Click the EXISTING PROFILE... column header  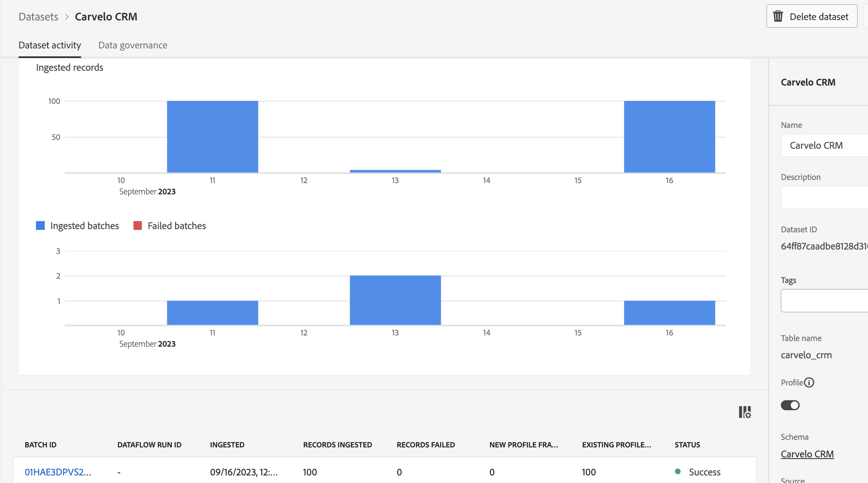click(x=617, y=445)
